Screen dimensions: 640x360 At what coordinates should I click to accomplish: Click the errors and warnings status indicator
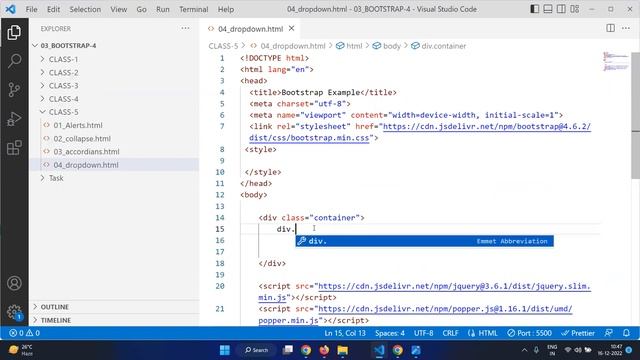click(24, 333)
